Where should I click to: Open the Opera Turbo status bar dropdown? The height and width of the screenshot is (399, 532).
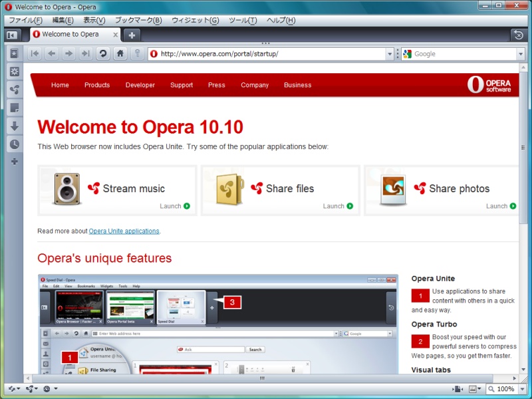point(51,389)
